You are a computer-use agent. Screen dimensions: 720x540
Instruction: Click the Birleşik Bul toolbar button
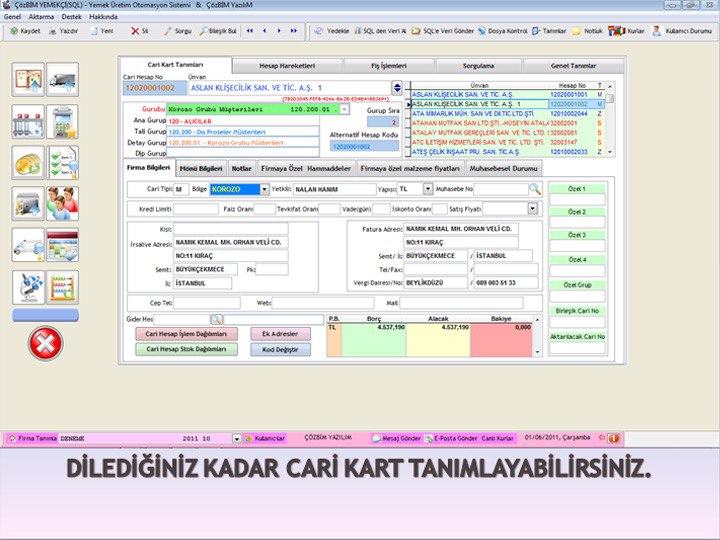click(216, 31)
